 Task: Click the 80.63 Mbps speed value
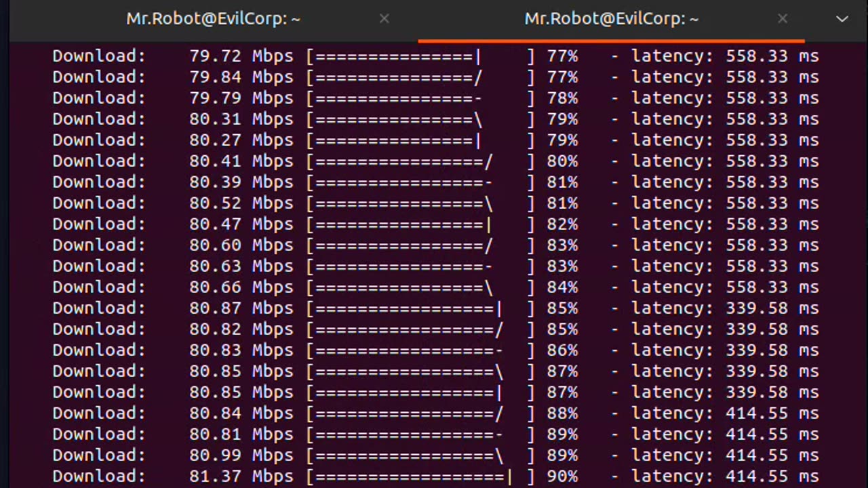241,266
